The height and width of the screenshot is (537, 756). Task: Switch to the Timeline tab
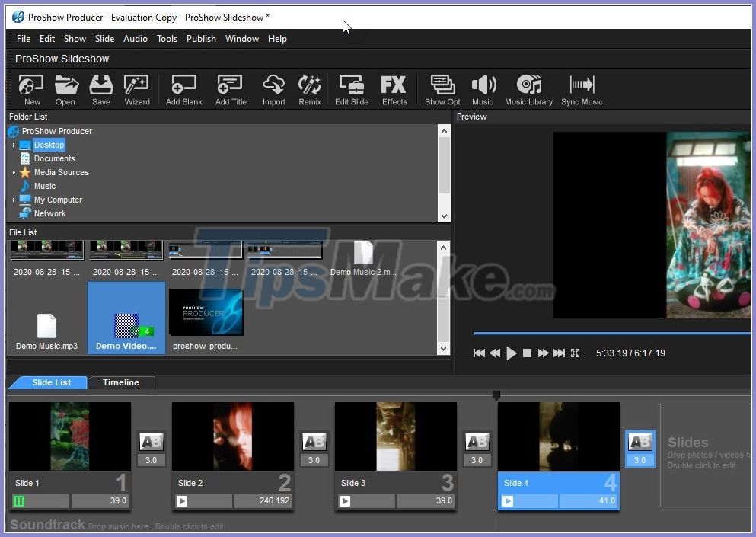tap(120, 382)
